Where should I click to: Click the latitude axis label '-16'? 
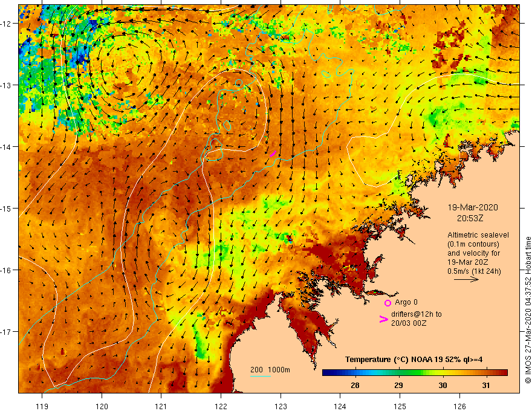[7, 270]
